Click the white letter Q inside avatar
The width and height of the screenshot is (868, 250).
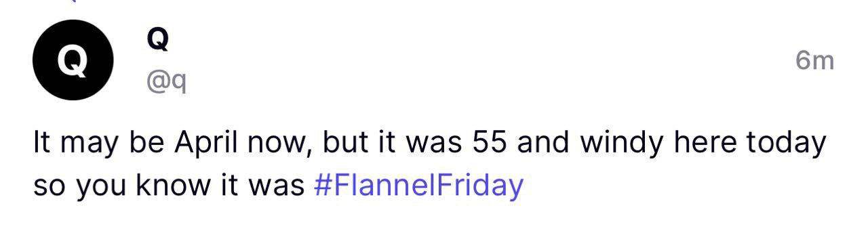point(73,61)
